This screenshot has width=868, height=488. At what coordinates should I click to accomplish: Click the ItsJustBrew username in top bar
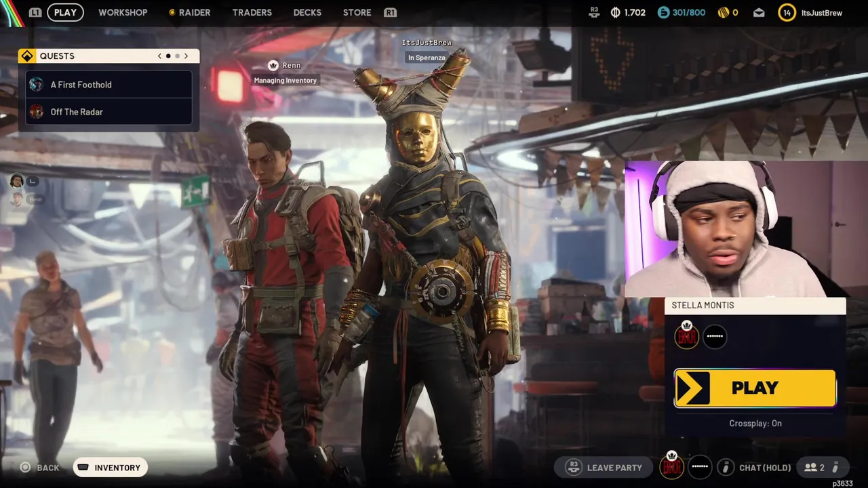pos(821,13)
